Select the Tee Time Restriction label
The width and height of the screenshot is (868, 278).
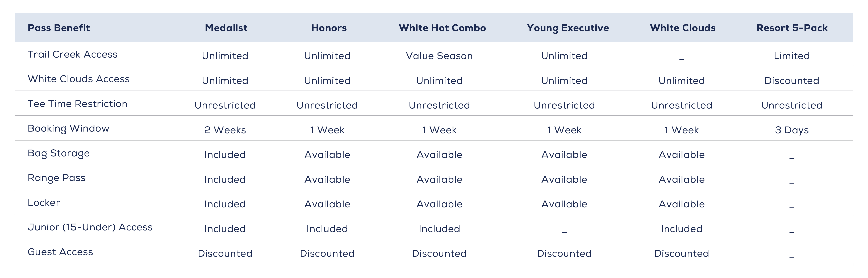tap(77, 104)
